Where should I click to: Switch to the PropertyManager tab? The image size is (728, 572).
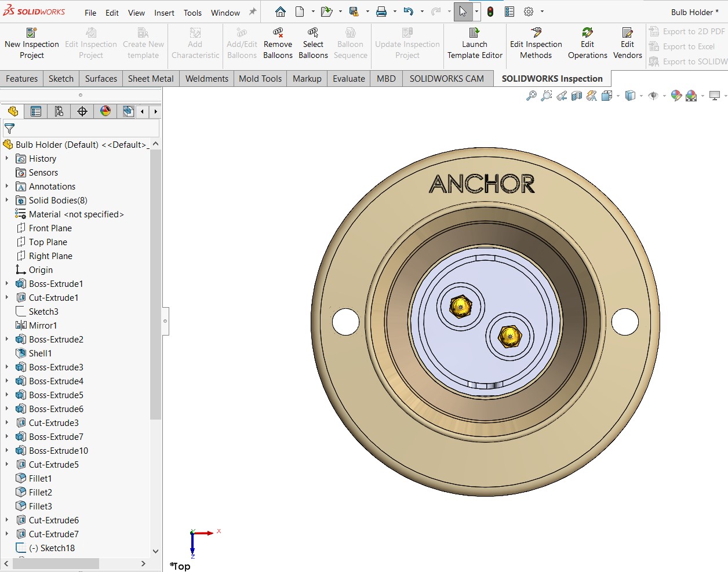click(36, 111)
